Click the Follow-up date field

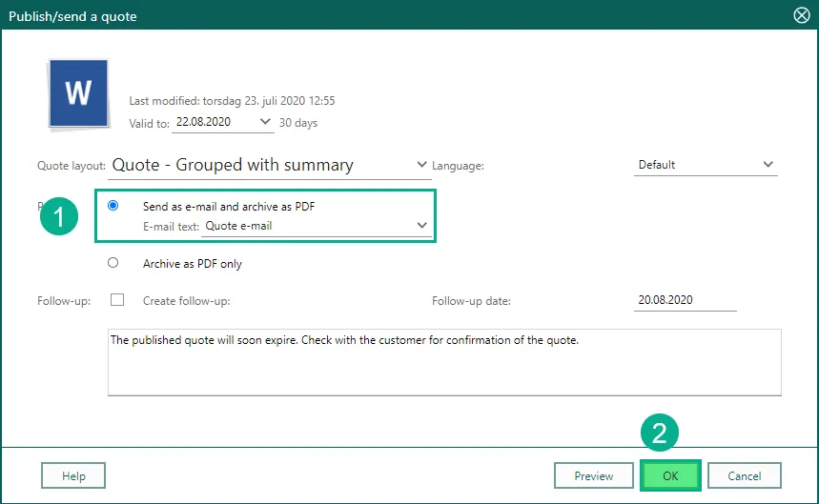[x=685, y=300]
